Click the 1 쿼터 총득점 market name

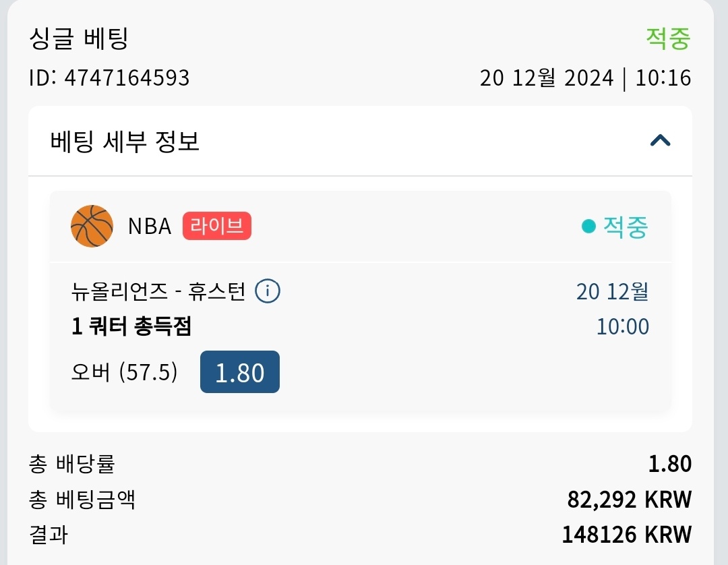(x=131, y=327)
